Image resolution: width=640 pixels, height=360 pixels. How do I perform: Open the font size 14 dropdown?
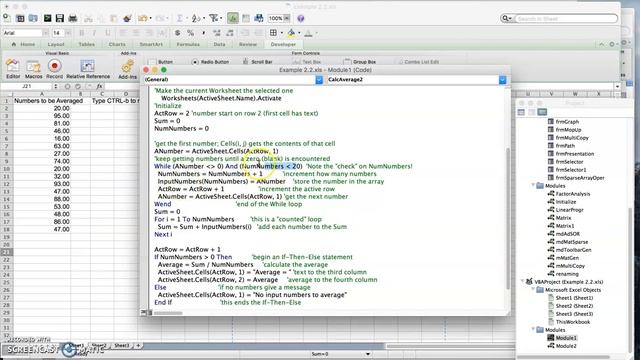tap(68, 33)
